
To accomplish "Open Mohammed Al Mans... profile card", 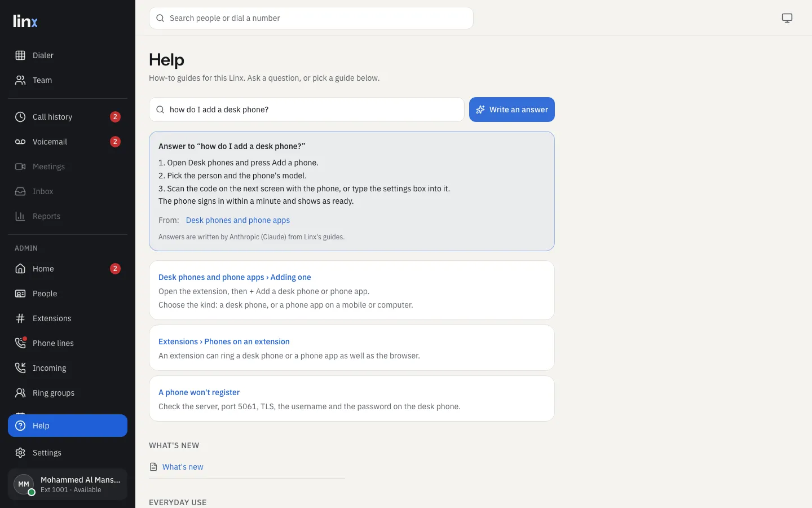I will [x=68, y=484].
